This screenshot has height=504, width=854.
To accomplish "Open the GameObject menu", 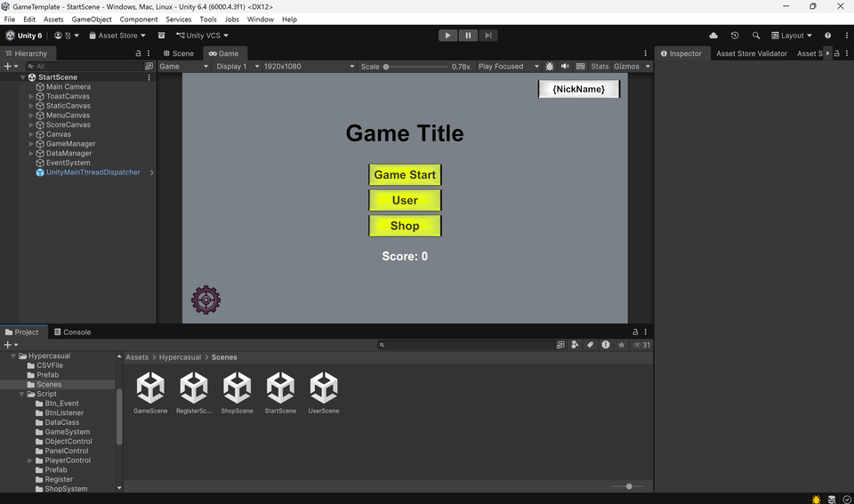I will tap(92, 19).
